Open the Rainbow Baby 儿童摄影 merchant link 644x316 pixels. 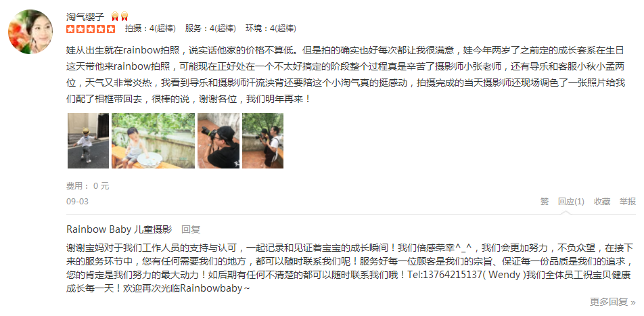[x=119, y=229]
